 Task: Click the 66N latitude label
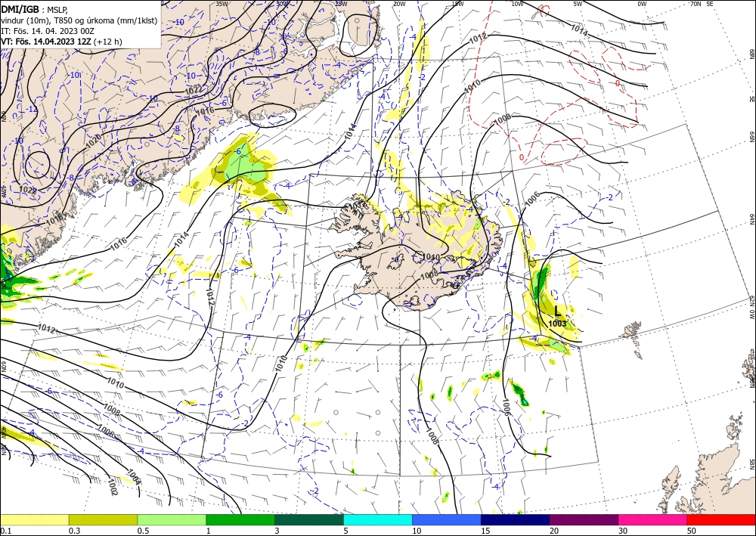pos(751,136)
